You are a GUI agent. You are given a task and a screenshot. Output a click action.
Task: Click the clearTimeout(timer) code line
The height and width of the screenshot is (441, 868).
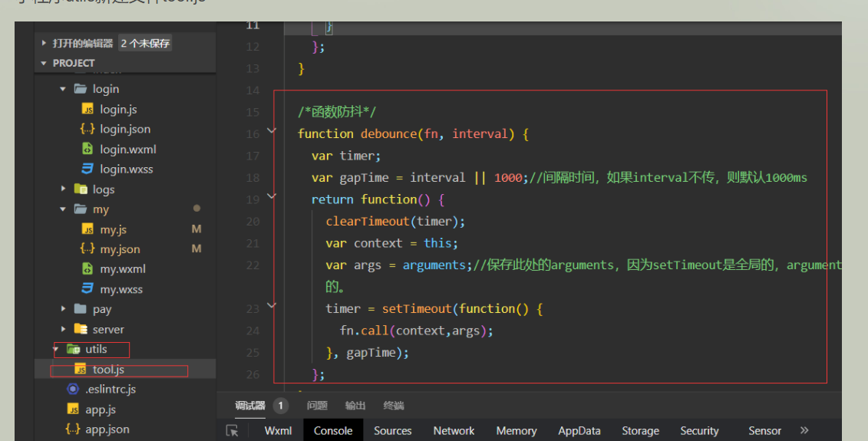pyautogui.click(x=395, y=222)
